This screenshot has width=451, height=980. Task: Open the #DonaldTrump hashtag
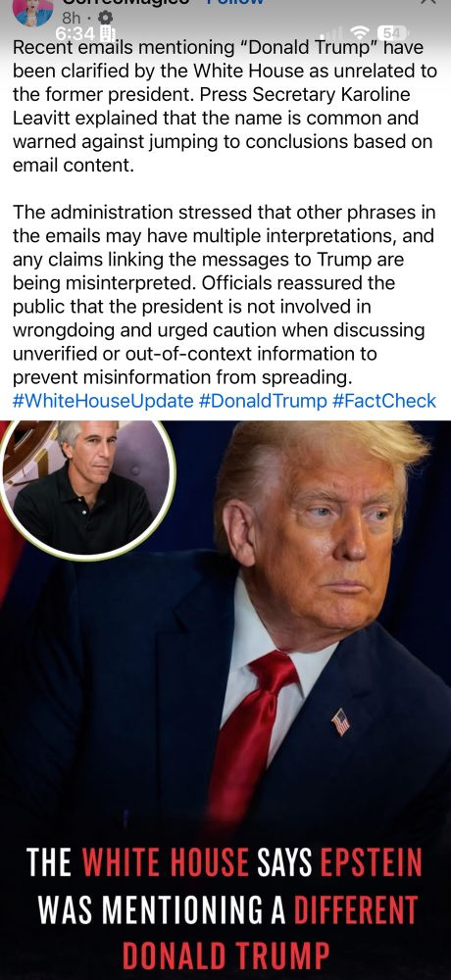(x=263, y=401)
